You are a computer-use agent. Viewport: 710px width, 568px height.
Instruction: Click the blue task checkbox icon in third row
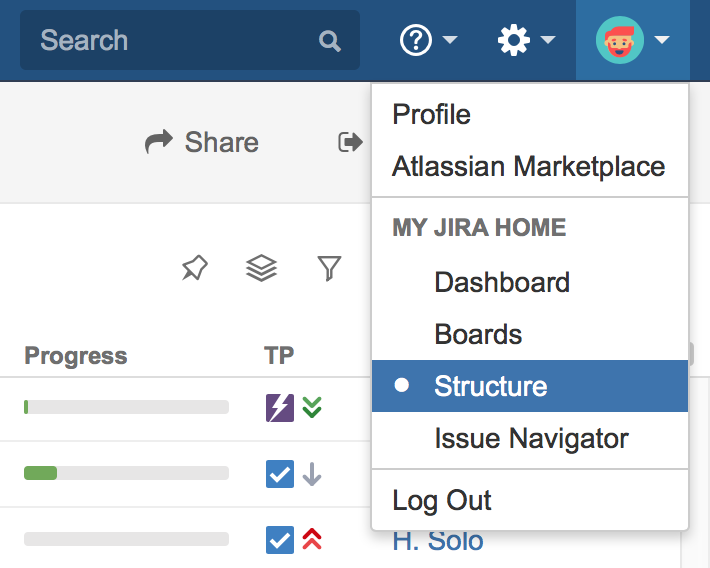click(280, 540)
